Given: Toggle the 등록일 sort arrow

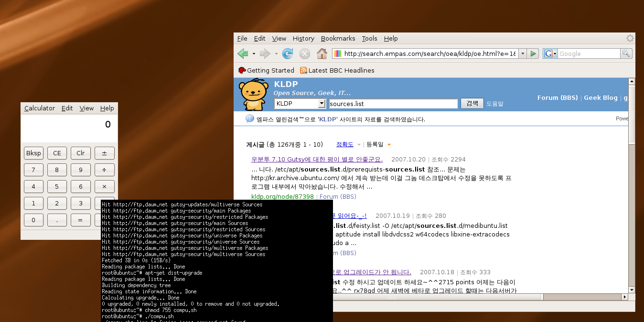Looking at the screenshot, I should click(389, 145).
